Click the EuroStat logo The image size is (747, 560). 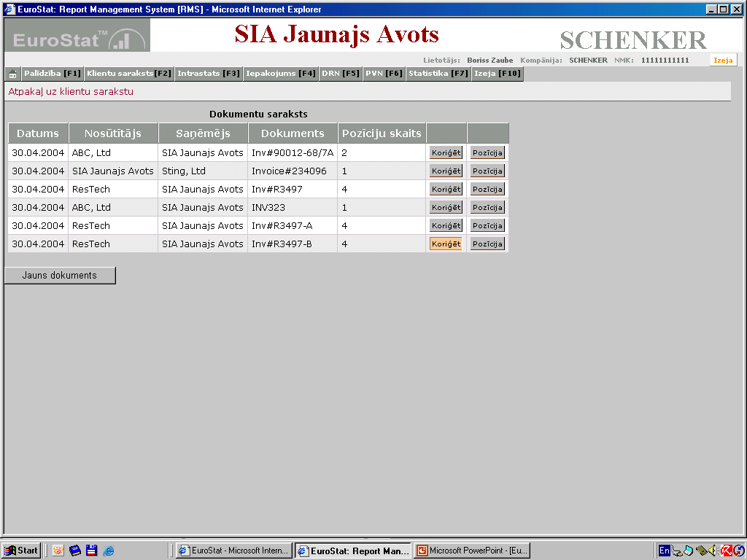coord(77,35)
